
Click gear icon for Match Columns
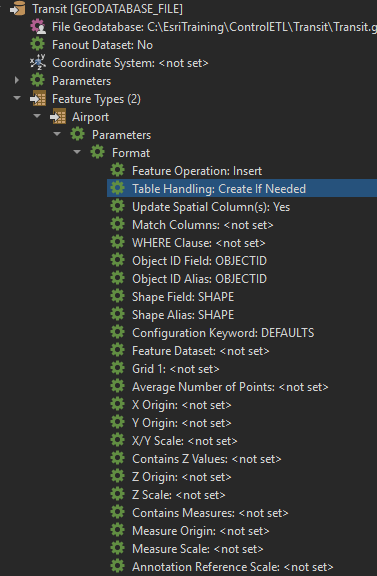[x=118, y=225]
